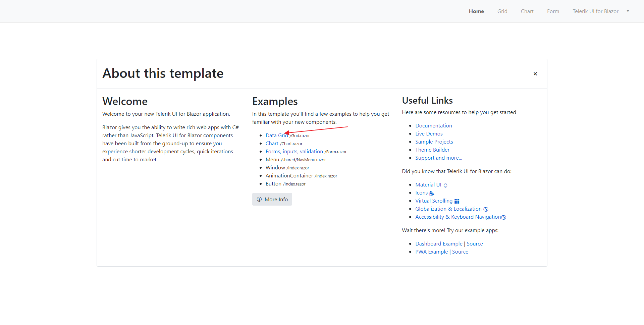Screen dimensions: 644x325
Task: Open the Dashboard Example link
Action: tap(439, 244)
